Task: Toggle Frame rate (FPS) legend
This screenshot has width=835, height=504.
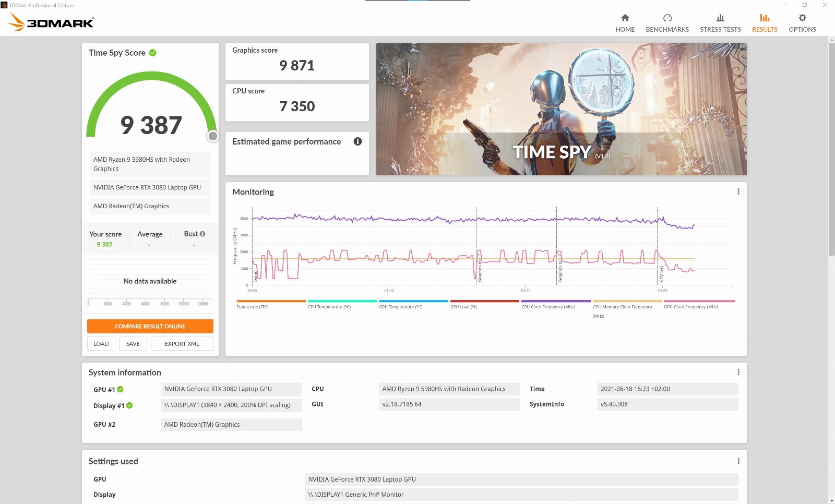Action: (271, 304)
